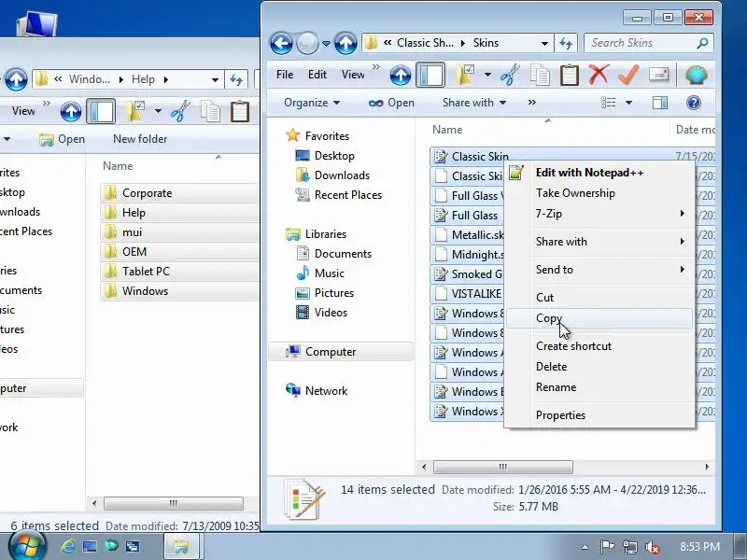Click scissors Cut icon in Help window
Screen dimensions: 747x560
[180, 111]
